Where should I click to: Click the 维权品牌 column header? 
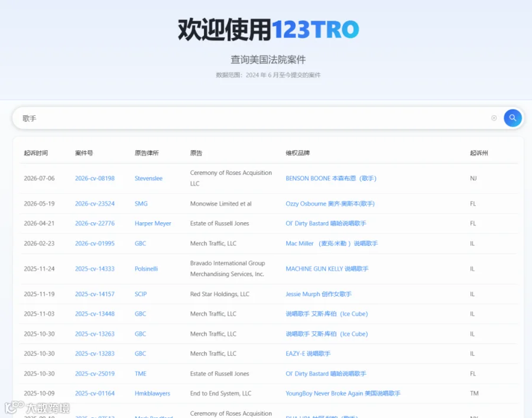pyautogui.click(x=297, y=153)
